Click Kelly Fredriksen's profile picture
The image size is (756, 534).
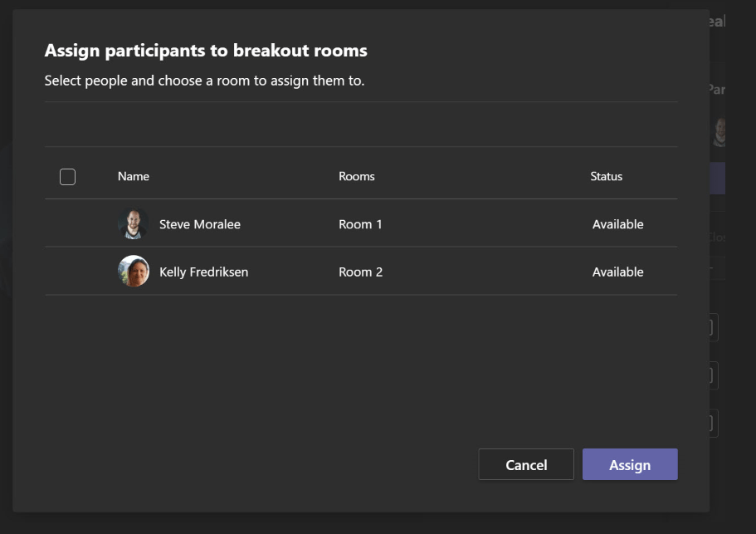click(x=133, y=272)
